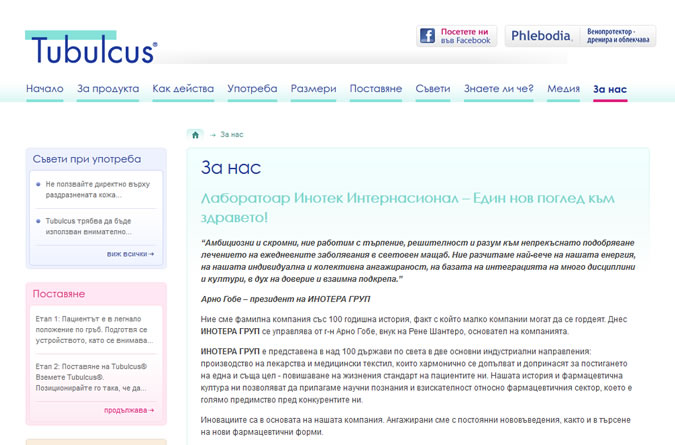Click the pink Поставяне sidebar heading

[x=59, y=294]
